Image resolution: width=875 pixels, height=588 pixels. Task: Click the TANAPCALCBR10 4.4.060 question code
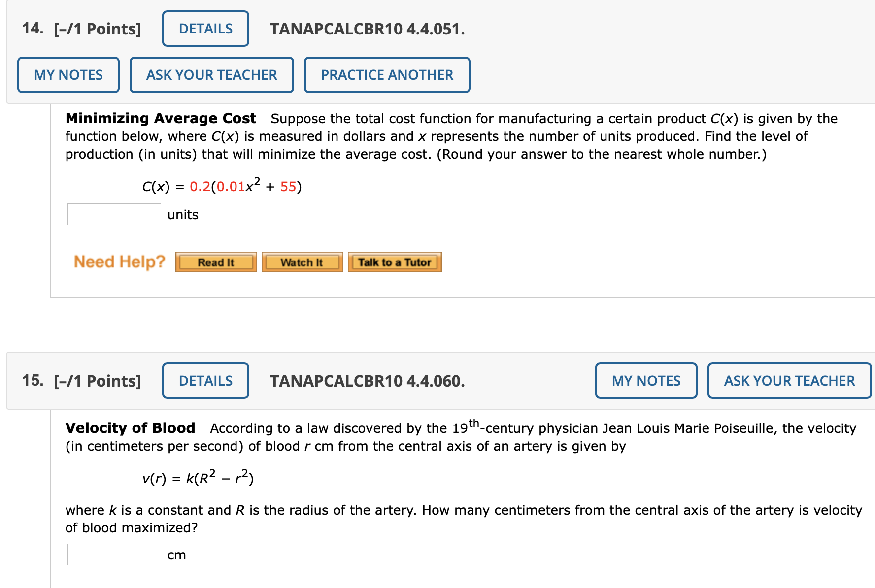coord(367,381)
